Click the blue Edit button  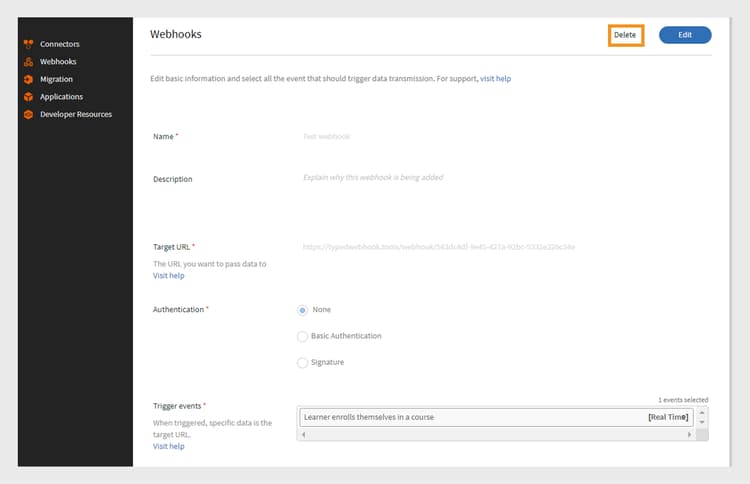[x=685, y=35]
